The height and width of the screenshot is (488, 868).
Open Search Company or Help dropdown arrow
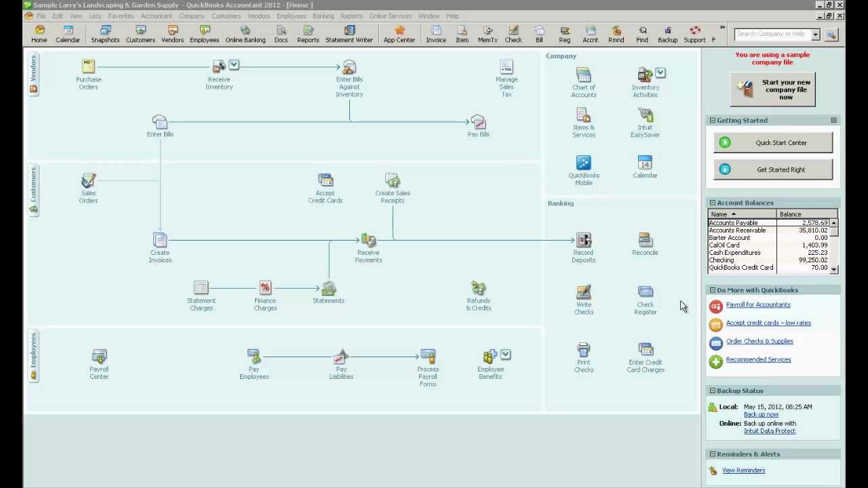[x=815, y=35]
